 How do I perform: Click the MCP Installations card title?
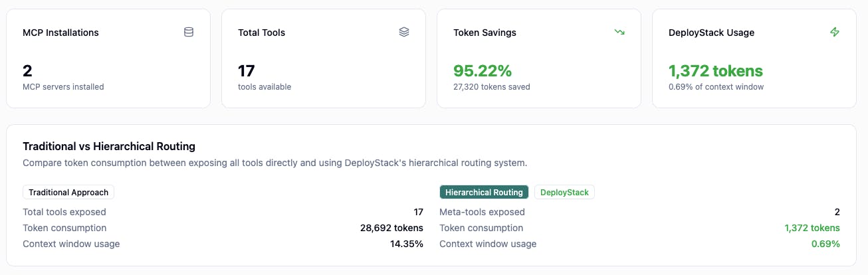tap(60, 33)
